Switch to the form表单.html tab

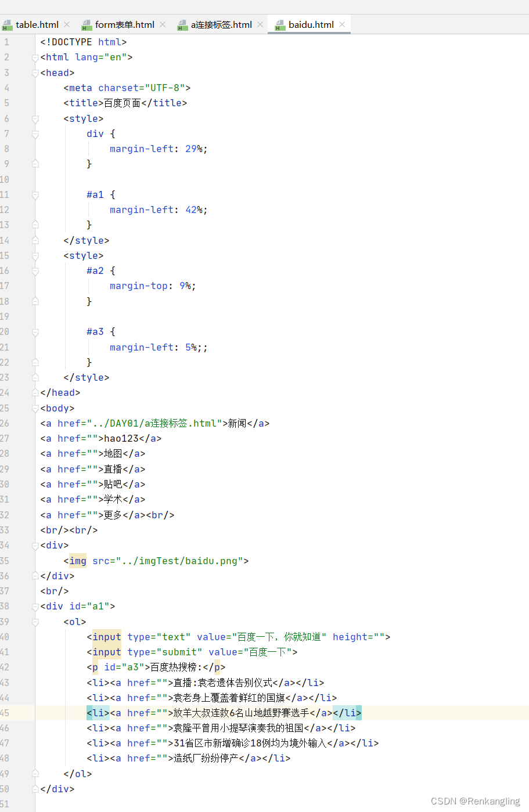click(x=123, y=24)
